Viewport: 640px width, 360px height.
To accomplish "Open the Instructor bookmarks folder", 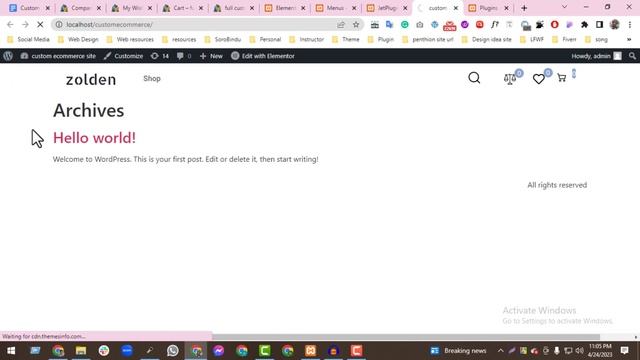I will click(307, 39).
